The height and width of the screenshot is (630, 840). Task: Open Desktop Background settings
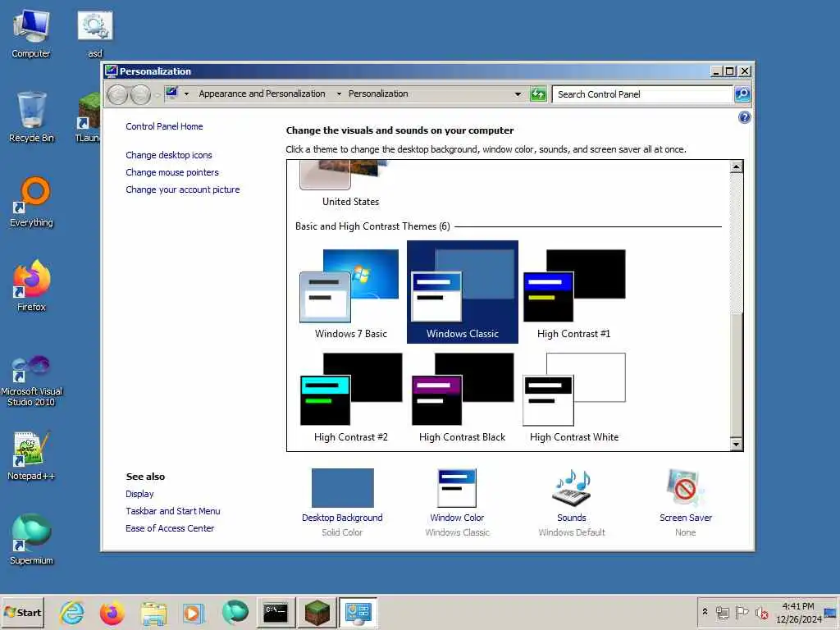[342, 503]
